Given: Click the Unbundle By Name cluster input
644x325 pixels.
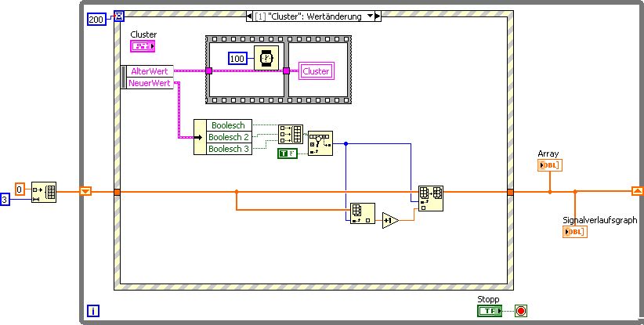Looking at the screenshot, I should point(200,137).
